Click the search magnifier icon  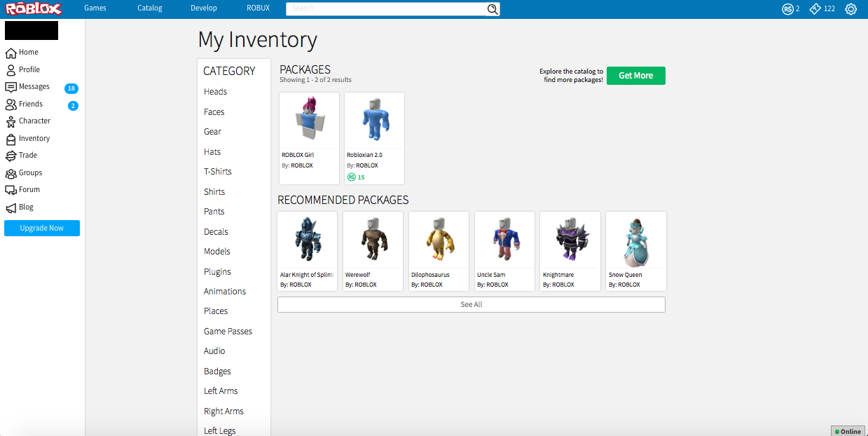(x=492, y=8)
